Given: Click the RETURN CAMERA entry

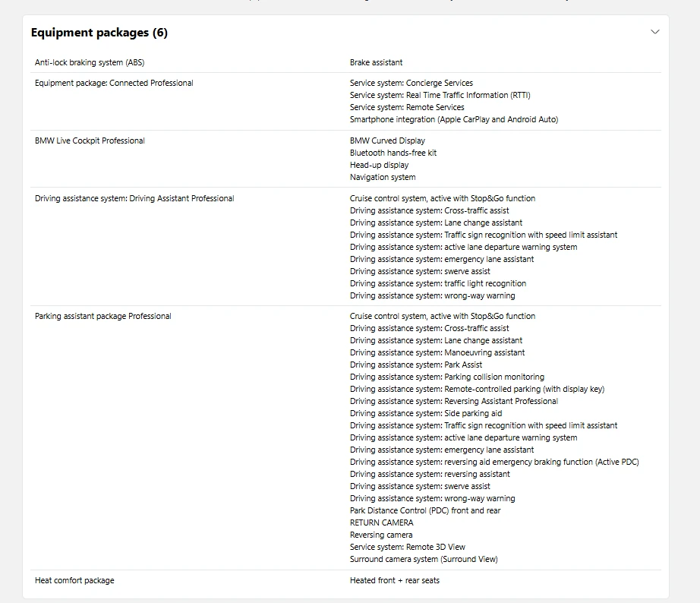Looking at the screenshot, I should pos(381,522).
